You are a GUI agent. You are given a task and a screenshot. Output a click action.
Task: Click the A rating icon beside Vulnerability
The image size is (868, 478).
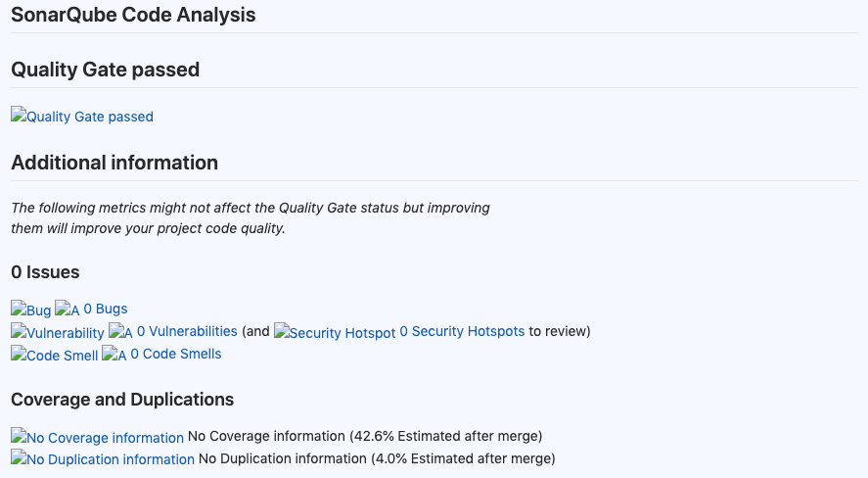click(120, 333)
